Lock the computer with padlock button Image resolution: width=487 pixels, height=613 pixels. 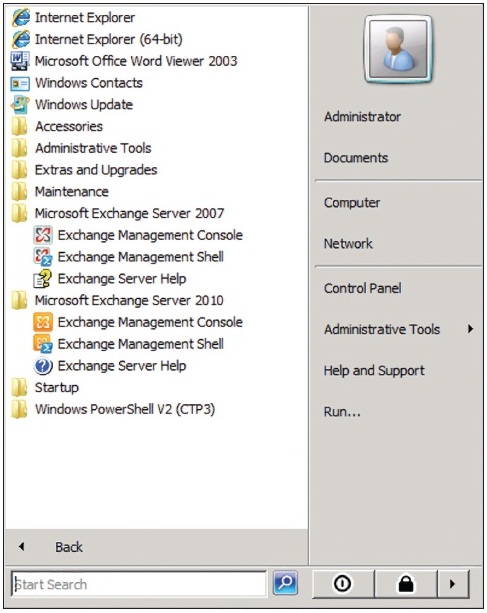click(x=406, y=584)
